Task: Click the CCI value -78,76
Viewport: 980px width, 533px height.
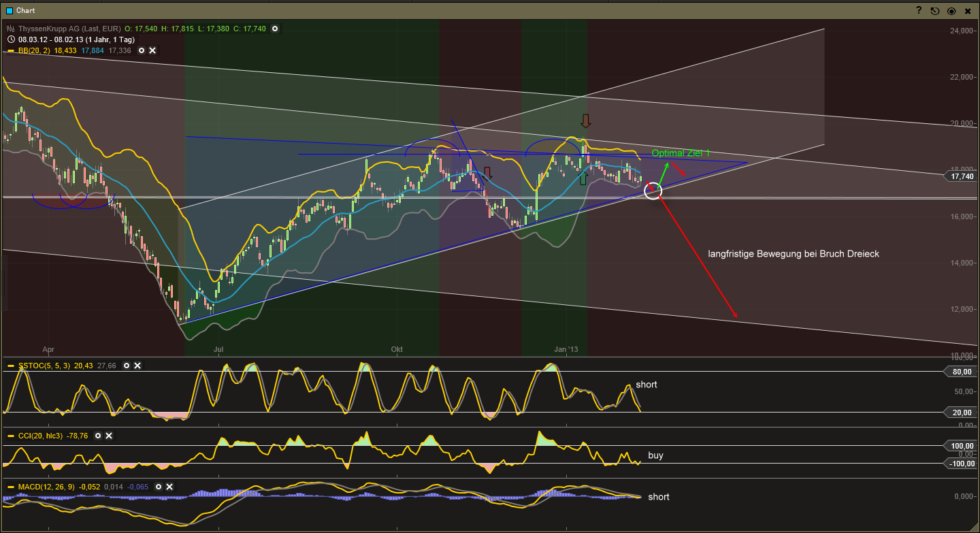Action: click(78, 436)
